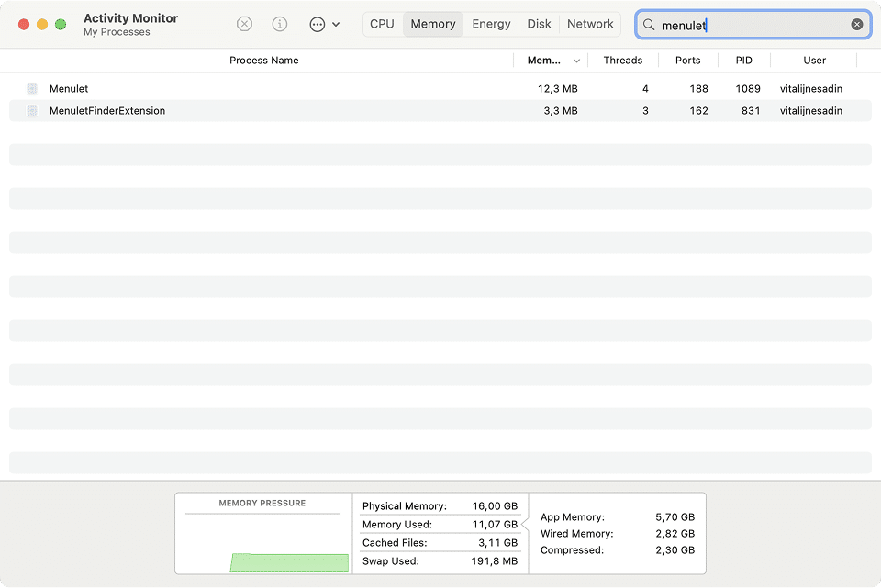Clear the search field with the X icon

[x=857, y=24]
